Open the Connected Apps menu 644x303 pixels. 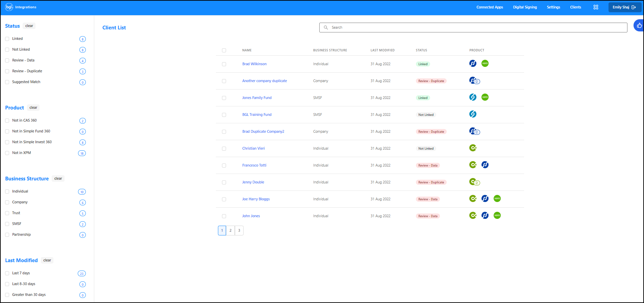click(x=490, y=7)
